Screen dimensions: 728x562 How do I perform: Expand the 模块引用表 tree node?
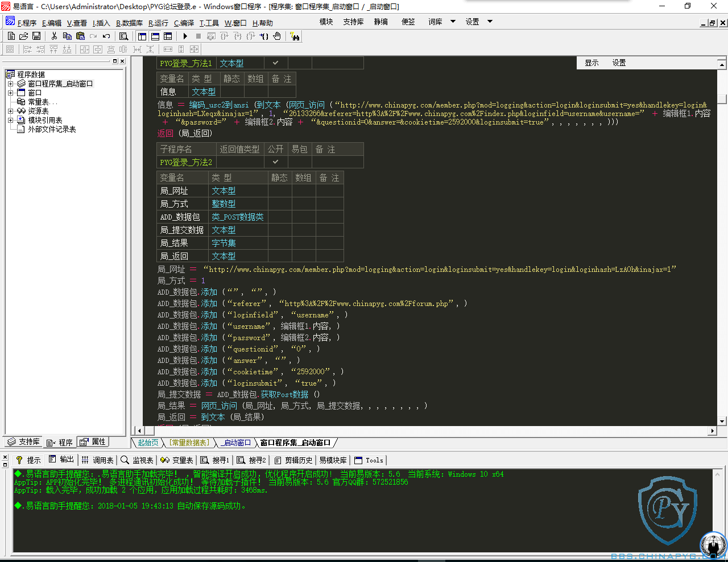[10, 120]
